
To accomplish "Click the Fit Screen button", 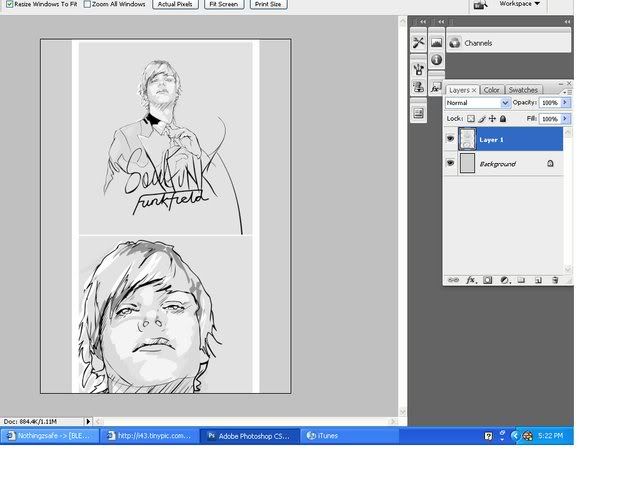I will 222,5.
